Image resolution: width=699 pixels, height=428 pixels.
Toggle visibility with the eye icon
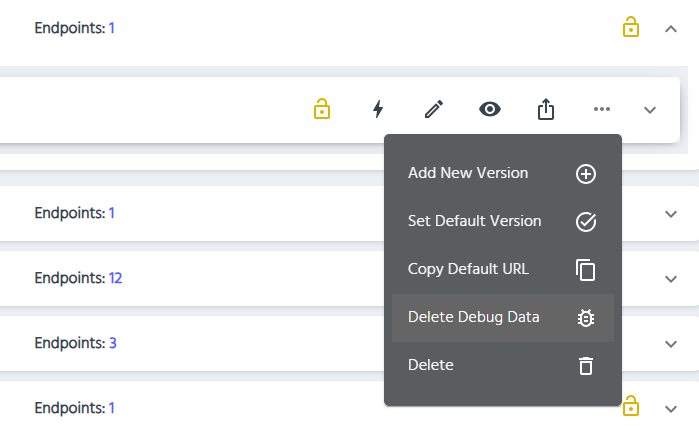[x=489, y=109]
